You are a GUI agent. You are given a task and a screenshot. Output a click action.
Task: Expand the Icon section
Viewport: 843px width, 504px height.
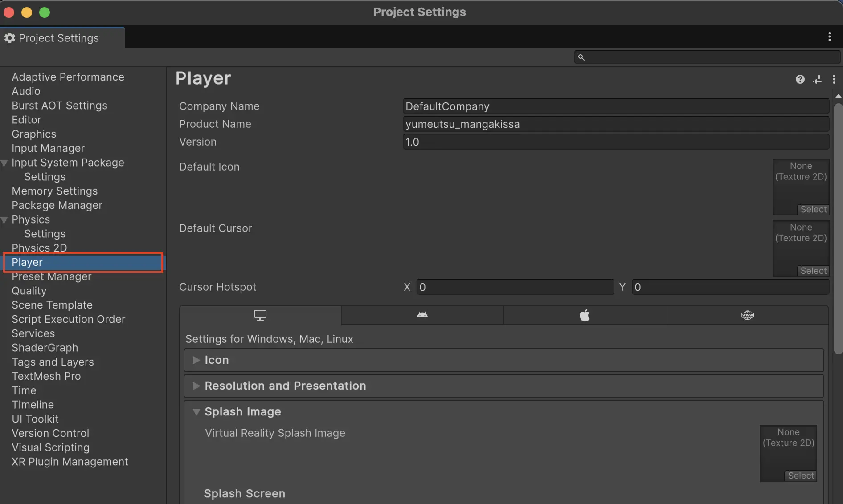point(503,360)
